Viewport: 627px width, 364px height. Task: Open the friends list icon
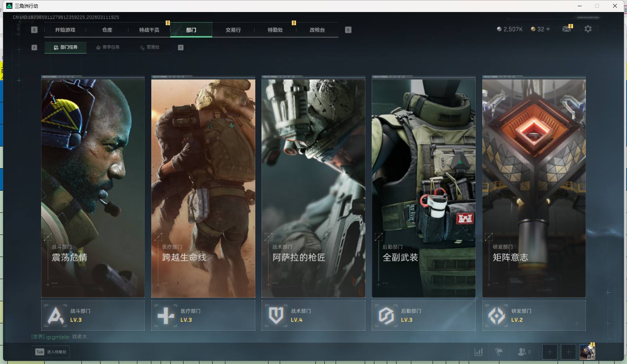pos(522,352)
